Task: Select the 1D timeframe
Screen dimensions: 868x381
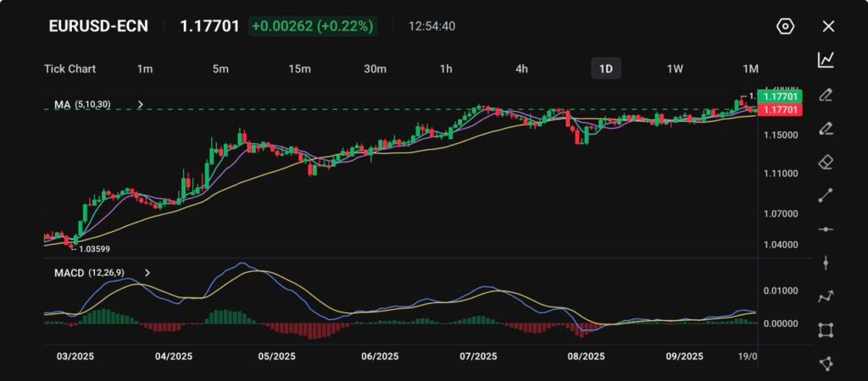Action: (605, 69)
